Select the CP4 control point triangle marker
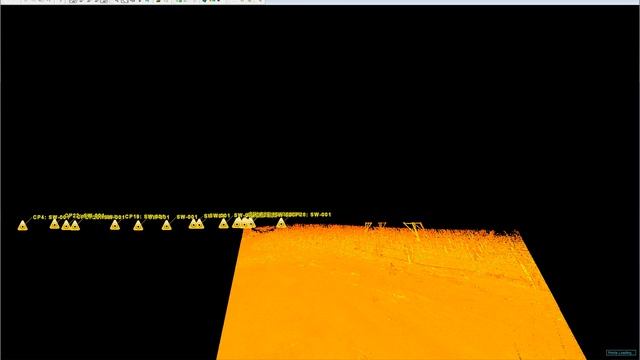Image resolution: width=640 pixels, height=360 pixels. point(22,225)
